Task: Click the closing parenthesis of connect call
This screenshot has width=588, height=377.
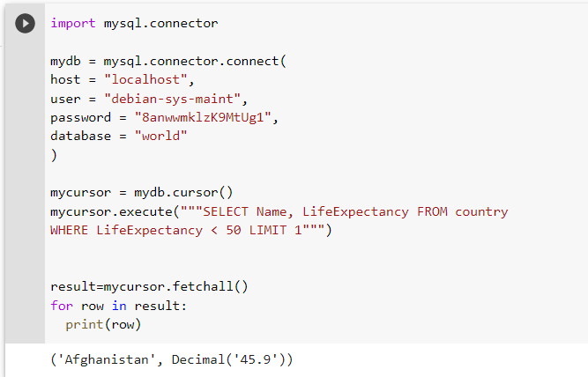Action: [x=54, y=155]
